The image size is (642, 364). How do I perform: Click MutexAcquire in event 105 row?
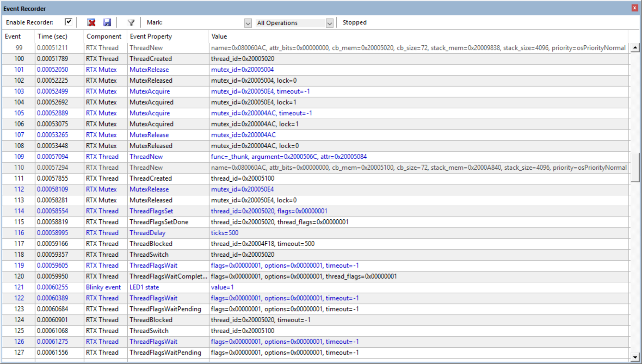click(x=150, y=113)
